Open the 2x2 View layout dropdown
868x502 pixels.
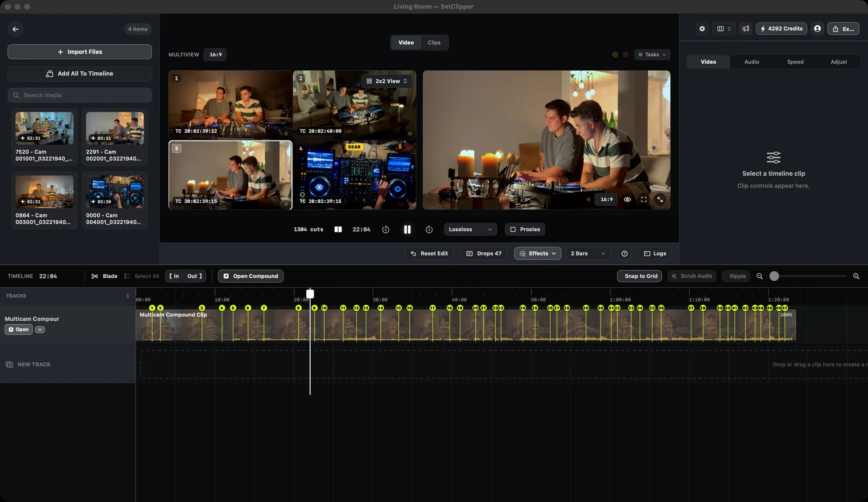pos(387,81)
